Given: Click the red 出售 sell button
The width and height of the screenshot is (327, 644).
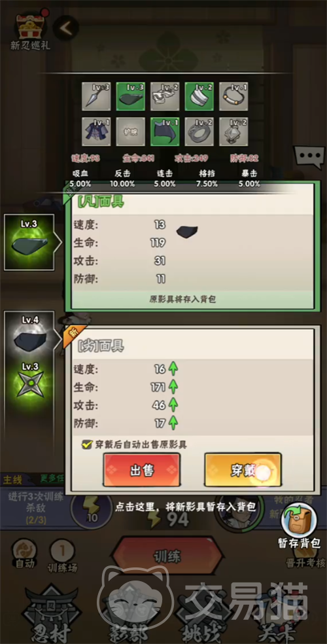Looking at the screenshot, I should pos(141,471).
